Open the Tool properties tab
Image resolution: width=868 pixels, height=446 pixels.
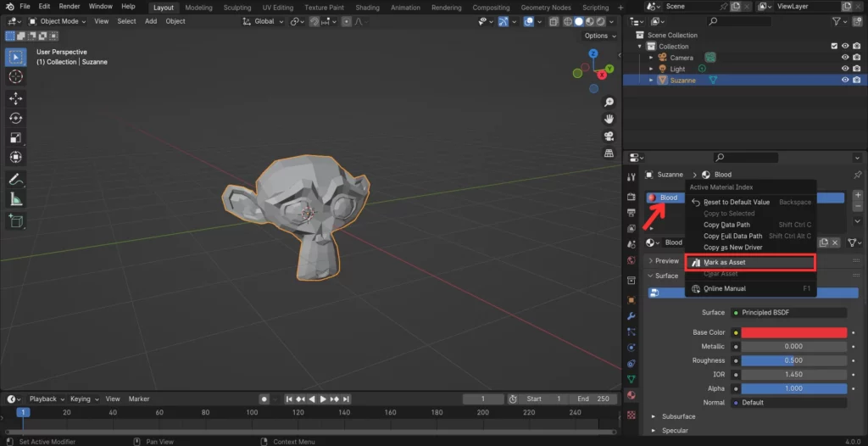(631, 176)
